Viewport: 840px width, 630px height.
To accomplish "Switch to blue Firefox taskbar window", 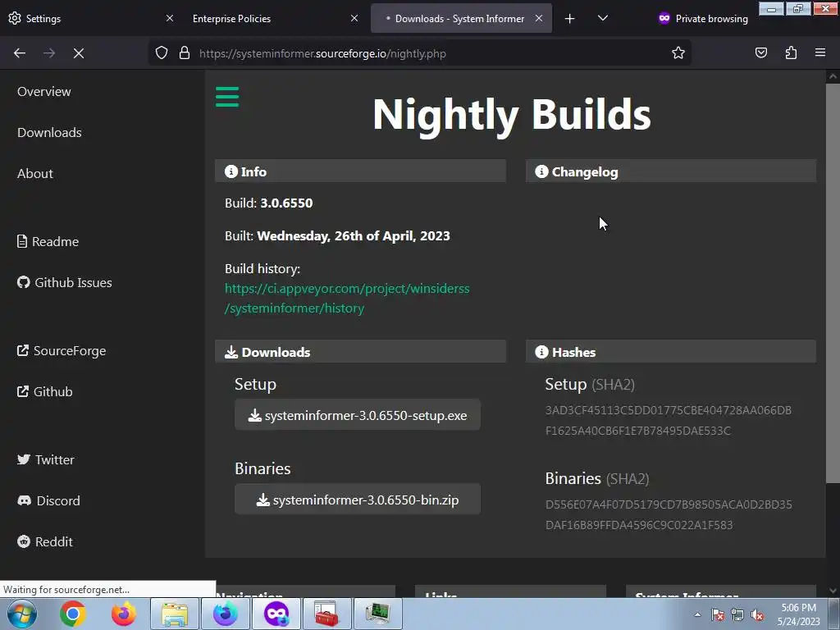I will click(226, 614).
